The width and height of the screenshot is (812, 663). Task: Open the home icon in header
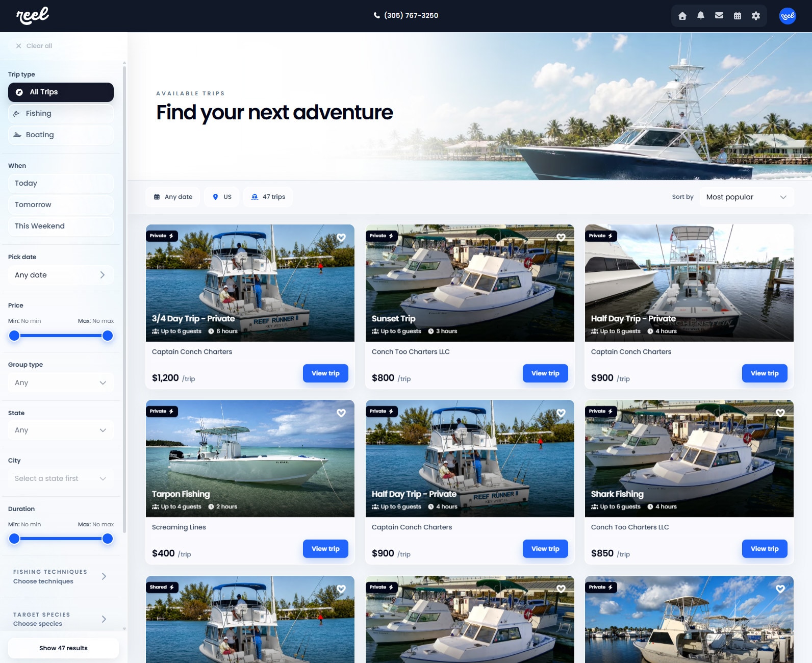coord(682,16)
